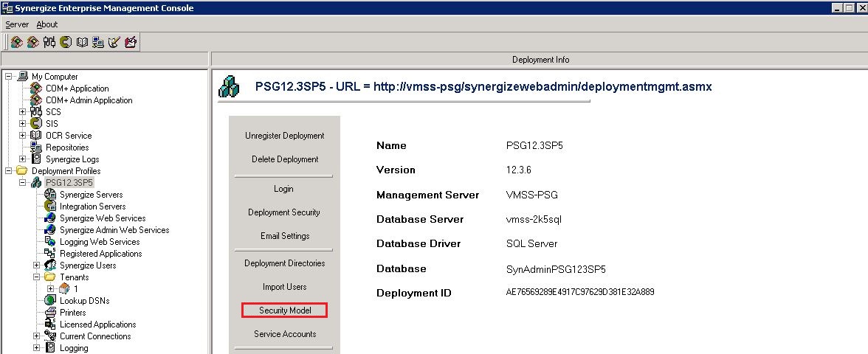
Task: Select COM+ Application tree node icon
Action: pyautogui.click(x=36, y=88)
